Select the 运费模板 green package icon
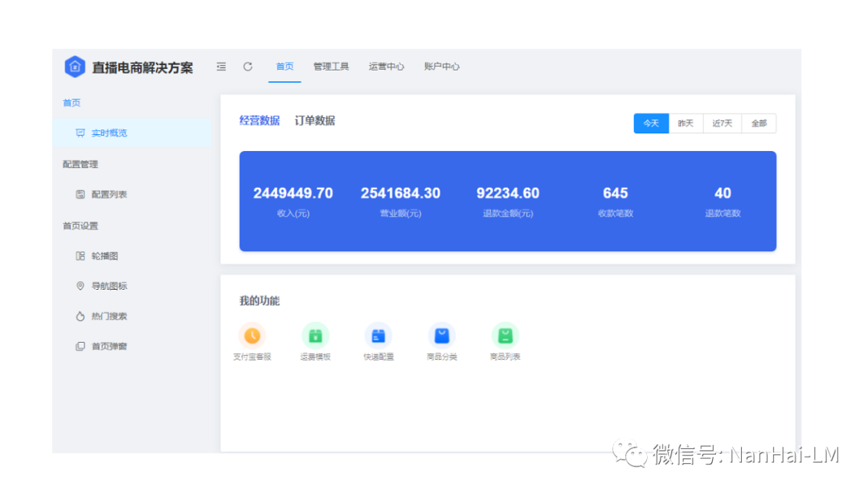The image size is (868, 493). 315,336
